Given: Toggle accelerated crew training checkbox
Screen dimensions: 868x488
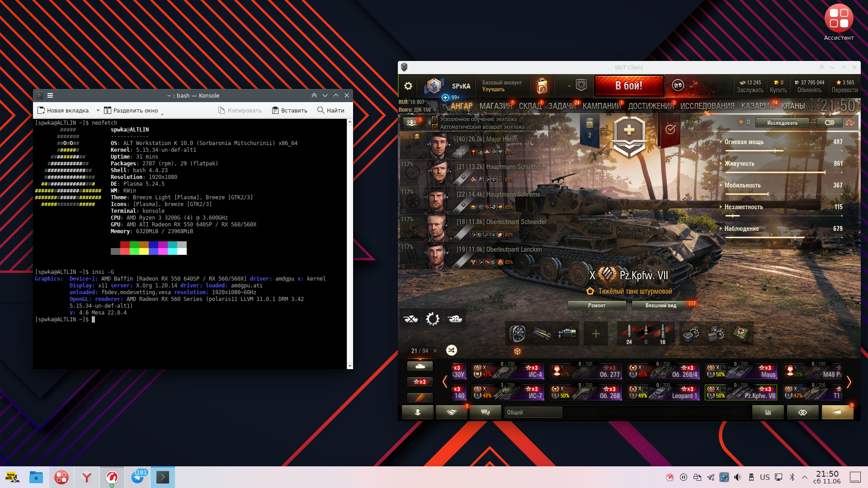Looking at the screenshot, I should (x=435, y=119).
